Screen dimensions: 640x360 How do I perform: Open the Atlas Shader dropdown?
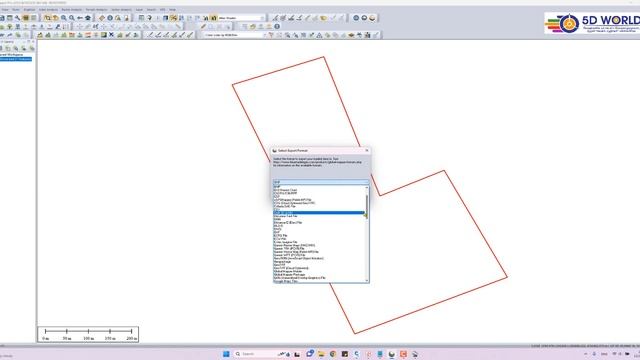[242, 18]
